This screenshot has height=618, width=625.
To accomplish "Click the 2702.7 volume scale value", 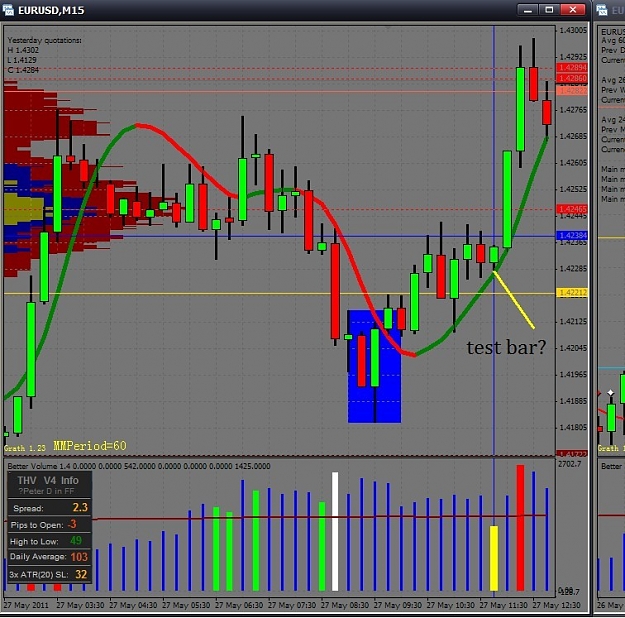I will click(x=570, y=464).
